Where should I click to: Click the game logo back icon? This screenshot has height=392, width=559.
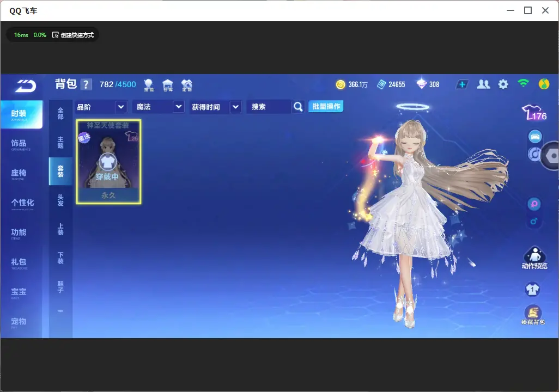25,86
